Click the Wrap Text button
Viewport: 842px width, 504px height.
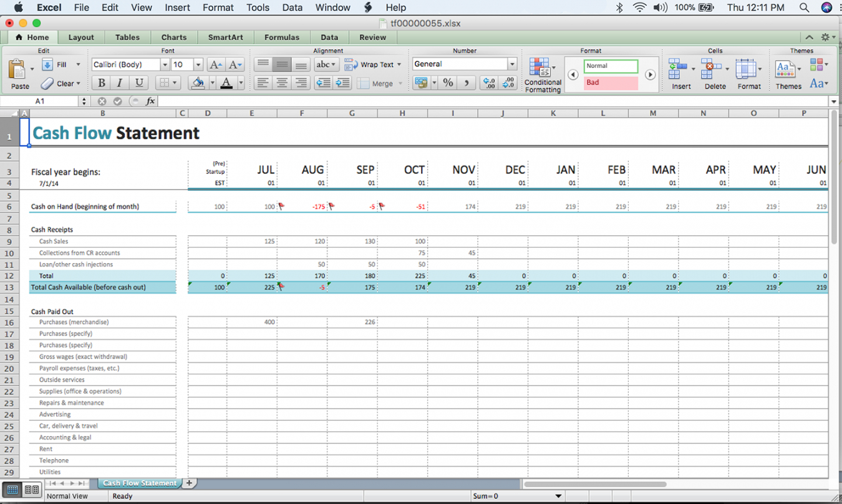pyautogui.click(x=372, y=65)
